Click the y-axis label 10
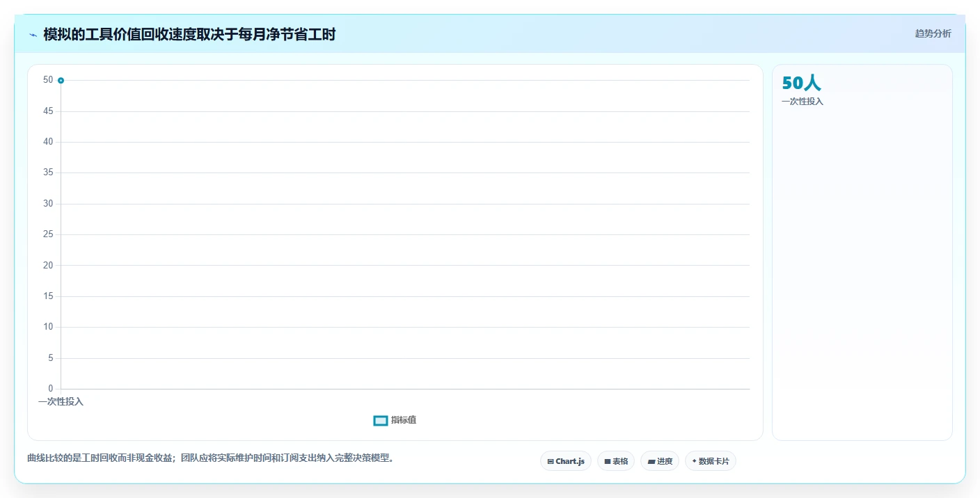The image size is (980, 498). pos(48,327)
